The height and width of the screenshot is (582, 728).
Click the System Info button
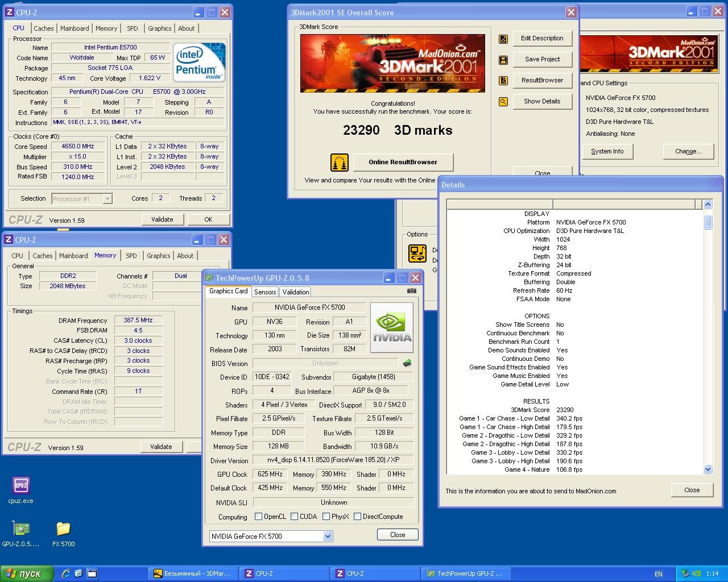(x=607, y=151)
